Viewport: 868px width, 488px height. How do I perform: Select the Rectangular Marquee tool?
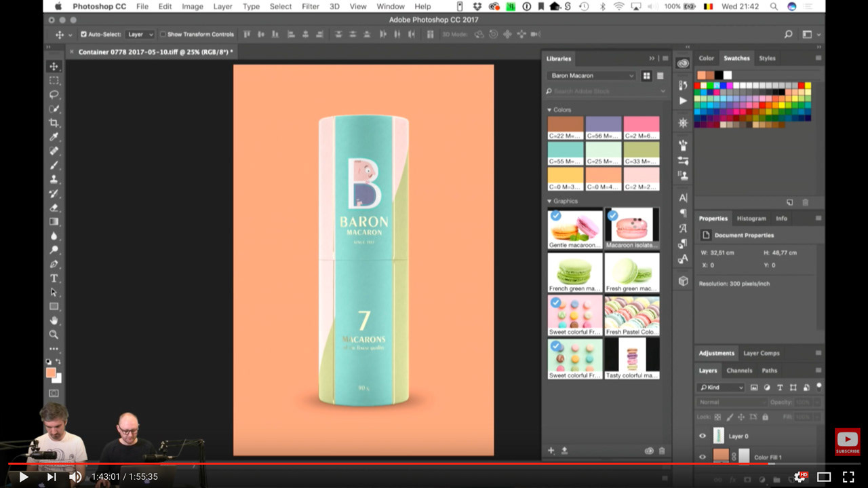coord(54,81)
